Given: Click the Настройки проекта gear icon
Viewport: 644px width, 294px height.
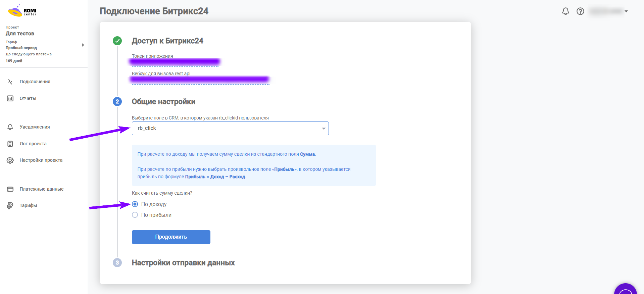Looking at the screenshot, I should tap(10, 160).
